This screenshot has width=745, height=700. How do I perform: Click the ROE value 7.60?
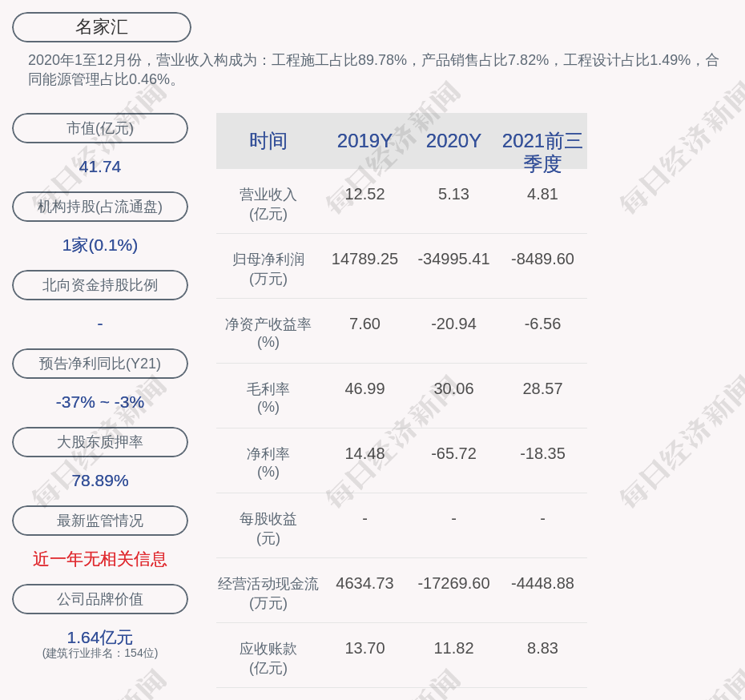pos(364,324)
